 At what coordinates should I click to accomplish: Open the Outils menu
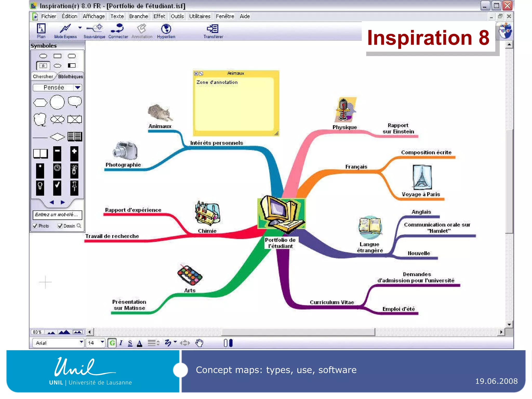(x=177, y=16)
